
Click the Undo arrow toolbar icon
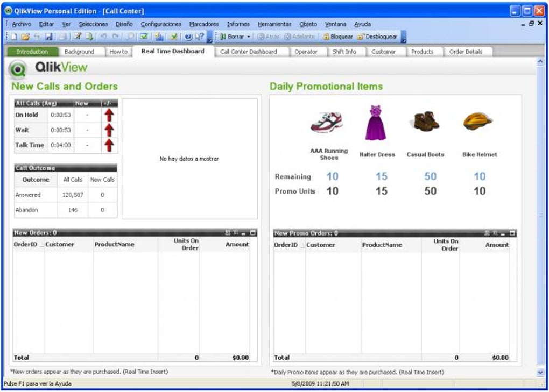point(104,37)
